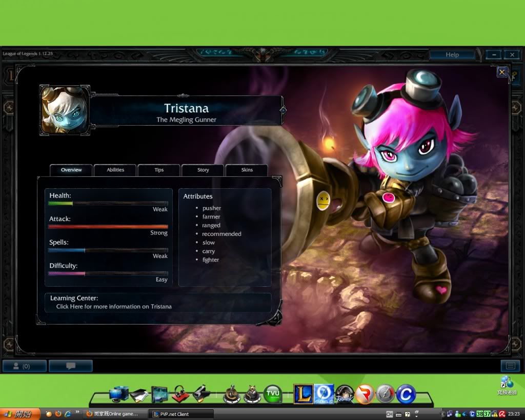The image size is (525, 420).
Task: Click the PVP.net Client taskbar button
Action: tap(180, 414)
